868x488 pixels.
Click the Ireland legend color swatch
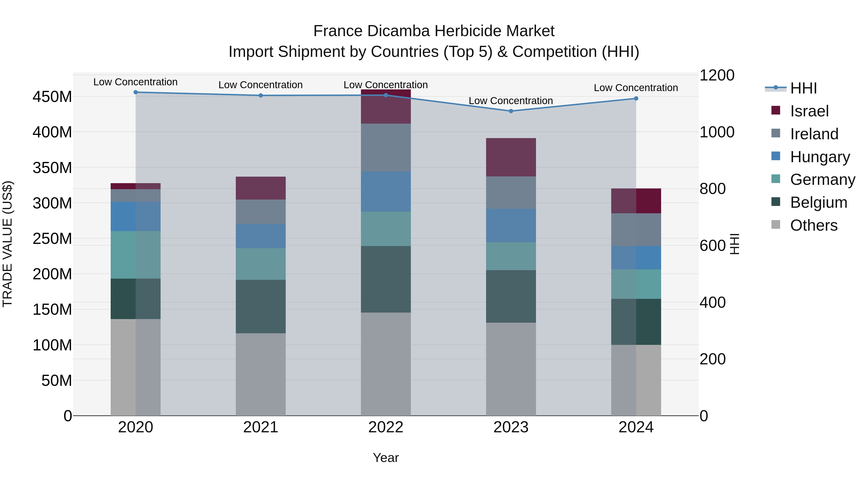(776, 133)
